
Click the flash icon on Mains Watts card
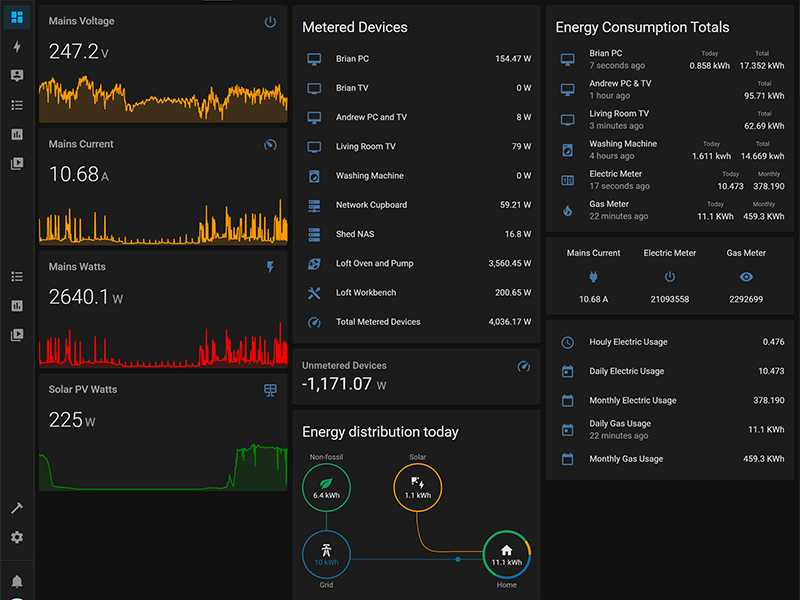(x=270, y=267)
